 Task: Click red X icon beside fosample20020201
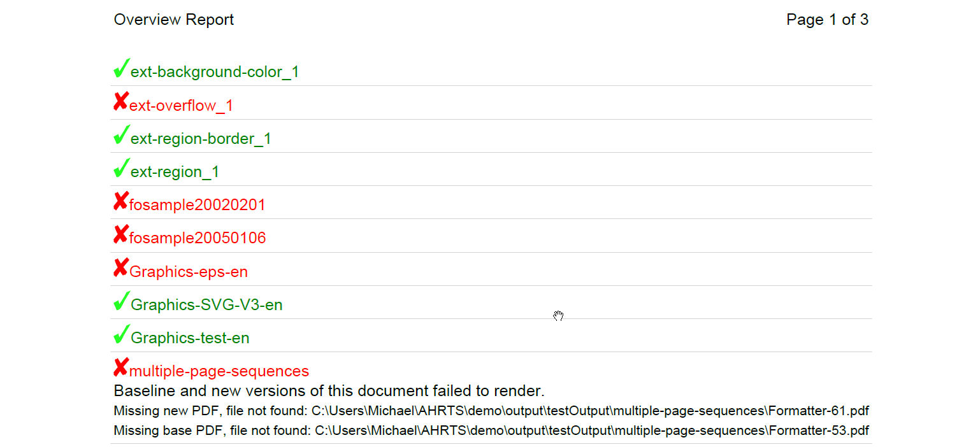point(120,202)
